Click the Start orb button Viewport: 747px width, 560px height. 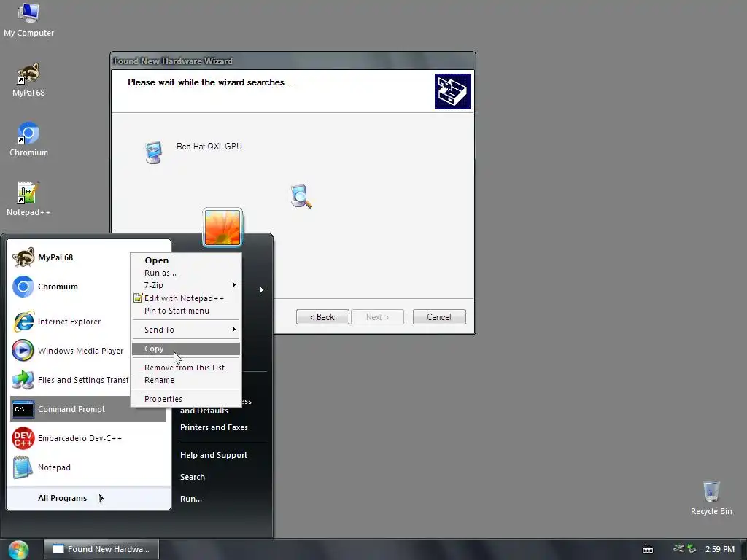point(18,550)
